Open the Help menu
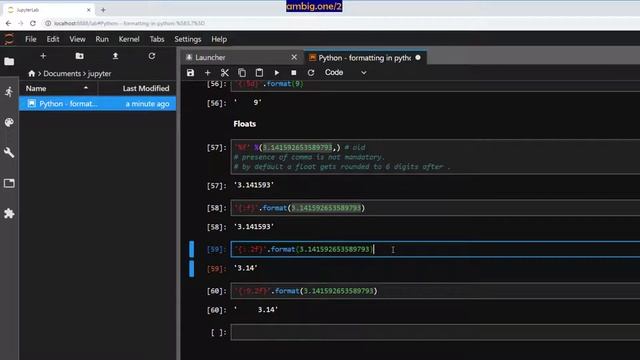 [x=219, y=39]
